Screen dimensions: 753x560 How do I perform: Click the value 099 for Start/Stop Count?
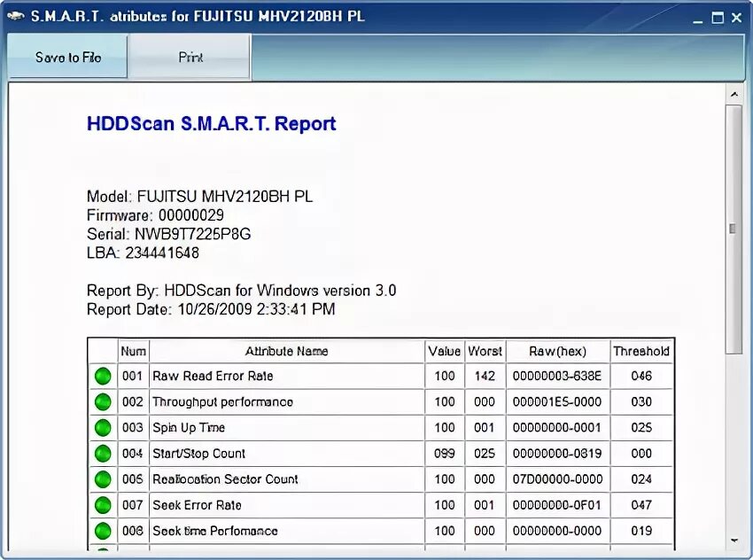[x=444, y=454]
